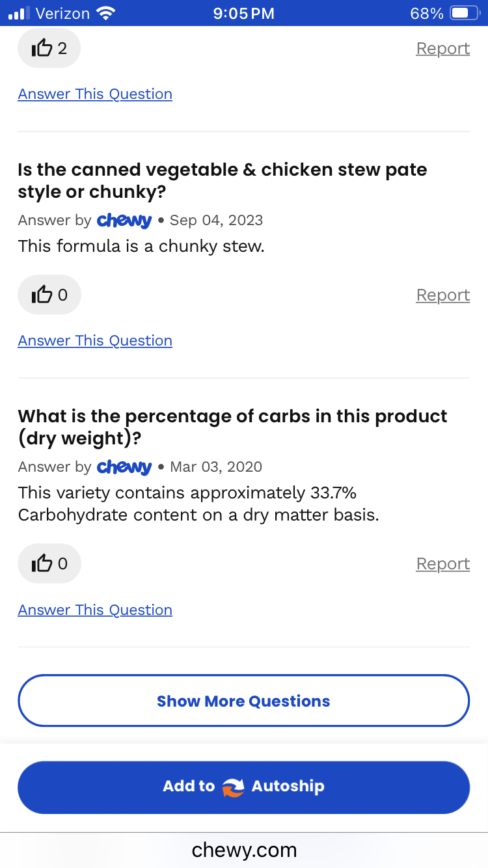Thumbs-up the 33.7% carbohydrate answer

(49, 563)
